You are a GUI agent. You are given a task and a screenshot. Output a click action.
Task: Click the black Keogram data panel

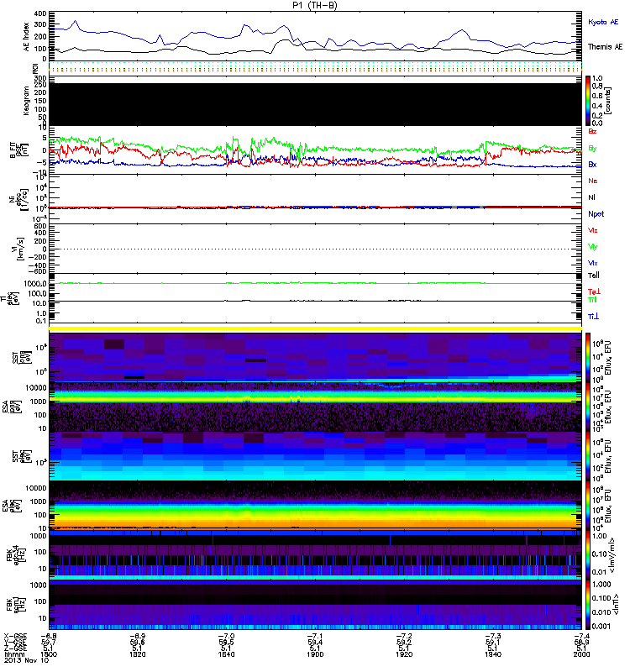tap(315, 104)
